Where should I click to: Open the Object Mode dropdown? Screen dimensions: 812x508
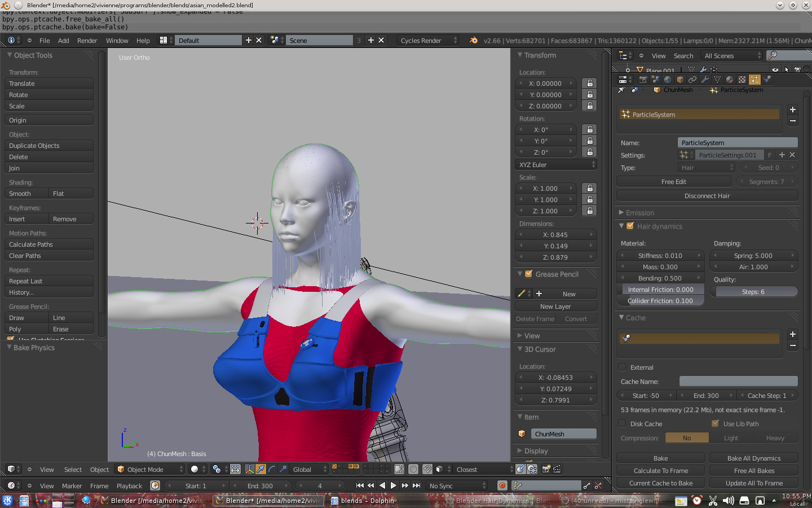pos(150,469)
